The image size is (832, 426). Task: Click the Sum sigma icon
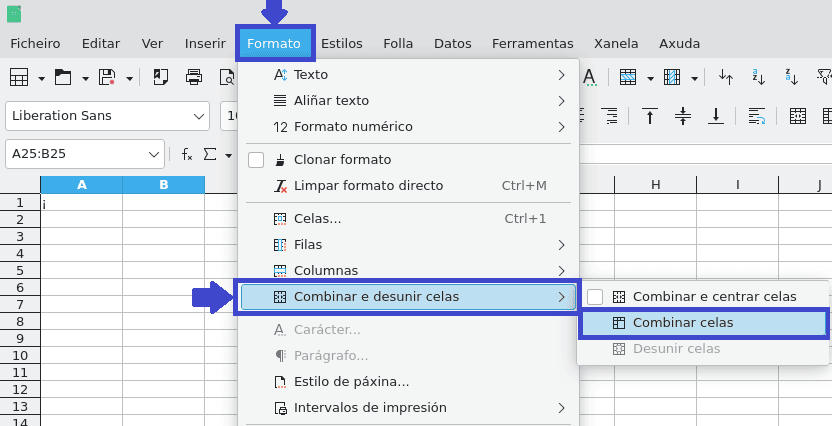pyautogui.click(x=210, y=154)
